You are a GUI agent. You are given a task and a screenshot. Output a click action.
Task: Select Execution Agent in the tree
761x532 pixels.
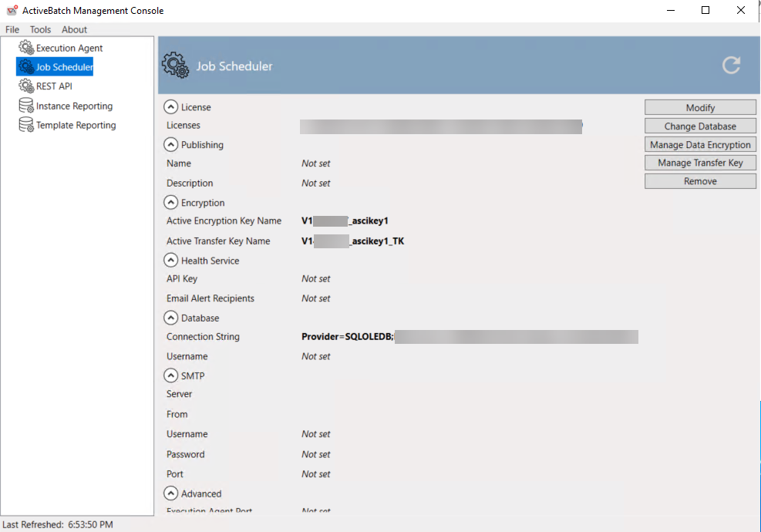click(69, 48)
